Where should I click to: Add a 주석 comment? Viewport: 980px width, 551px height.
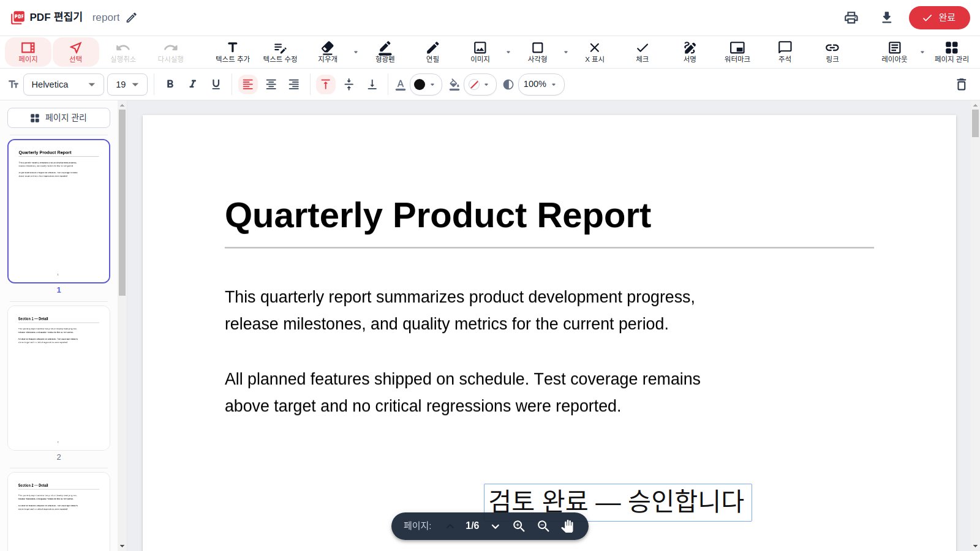tap(785, 52)
